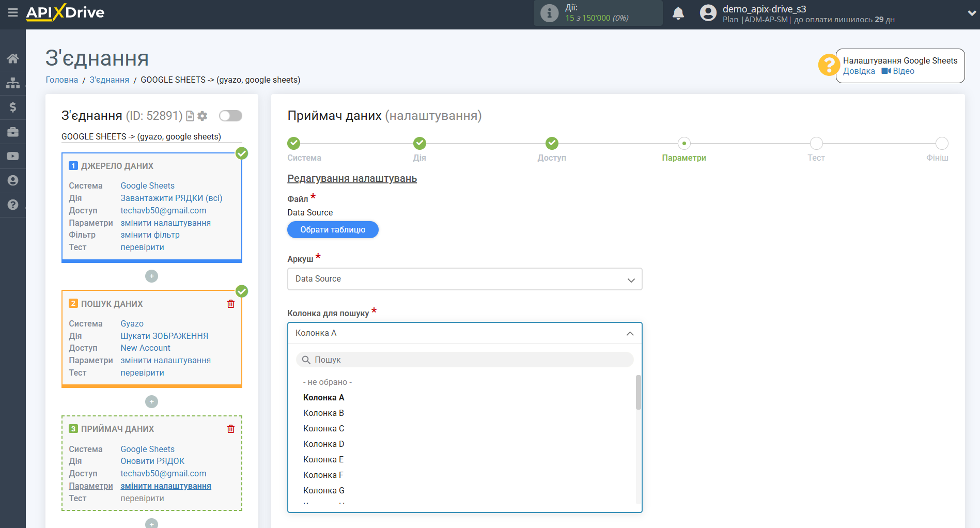
Task: Open connection settings gear icon
Action: pyautogui.click(x=203, y=116)
